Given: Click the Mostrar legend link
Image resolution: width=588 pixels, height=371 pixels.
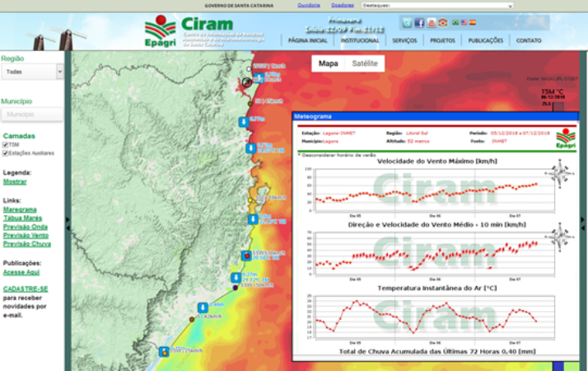Looking at the screenshot, I should point(15,181).
